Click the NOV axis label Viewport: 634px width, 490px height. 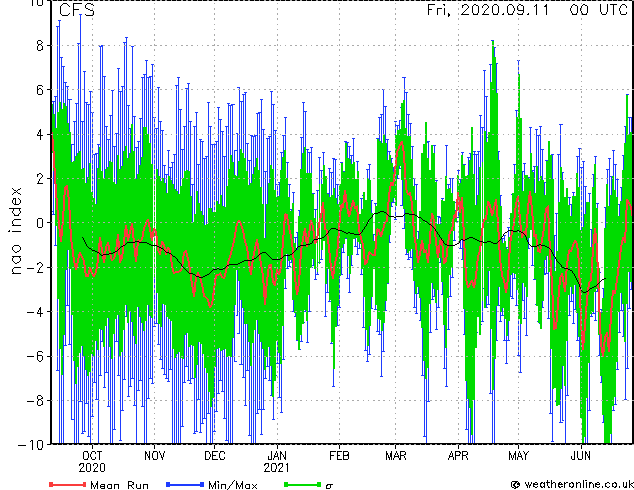(x=154, y=456)
